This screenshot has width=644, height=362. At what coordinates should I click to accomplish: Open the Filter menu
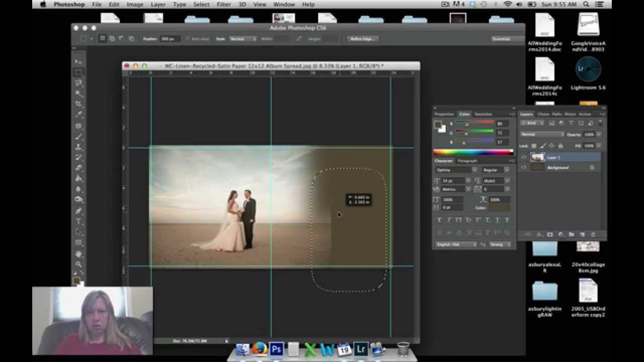tap(224, 5)
